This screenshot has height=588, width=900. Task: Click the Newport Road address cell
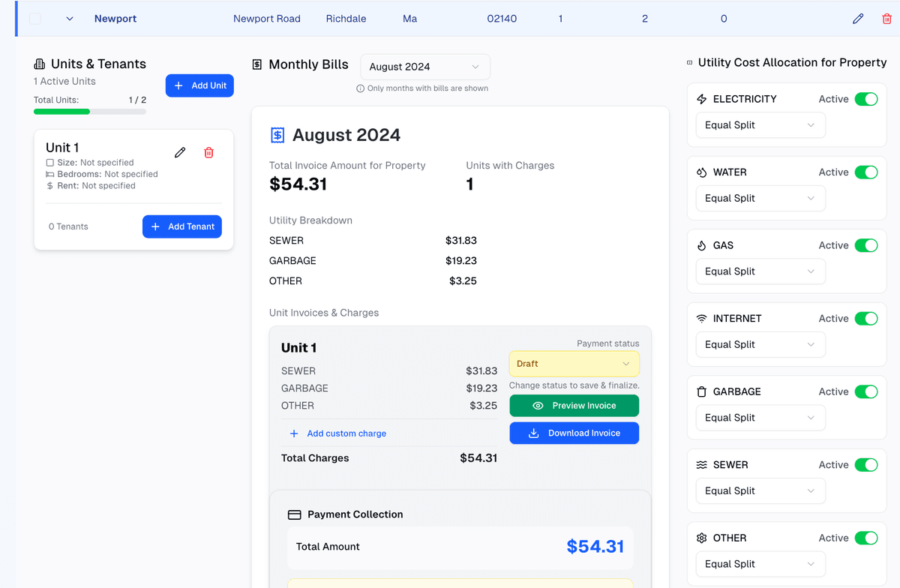click(267, 19)
